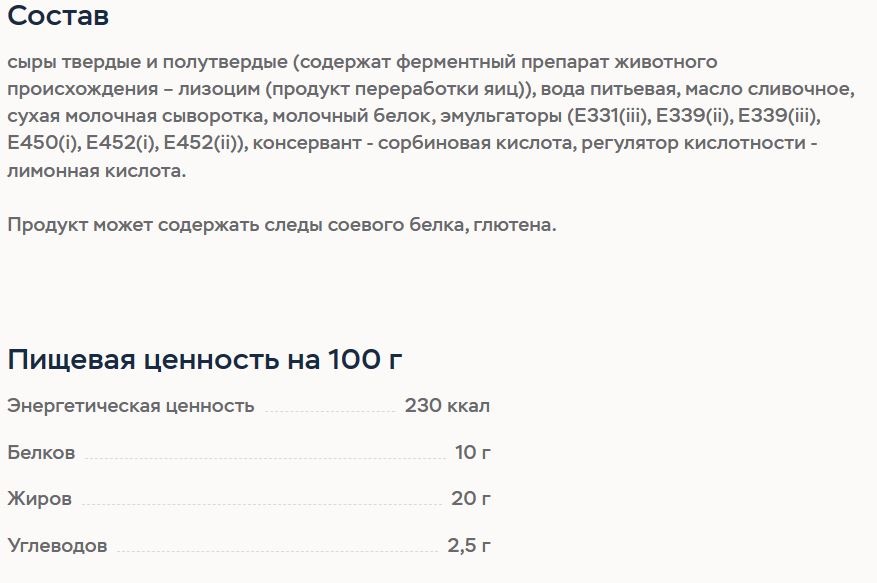
Task: Click the text сухая молочная сыворотка
Action: pos(137,116)
